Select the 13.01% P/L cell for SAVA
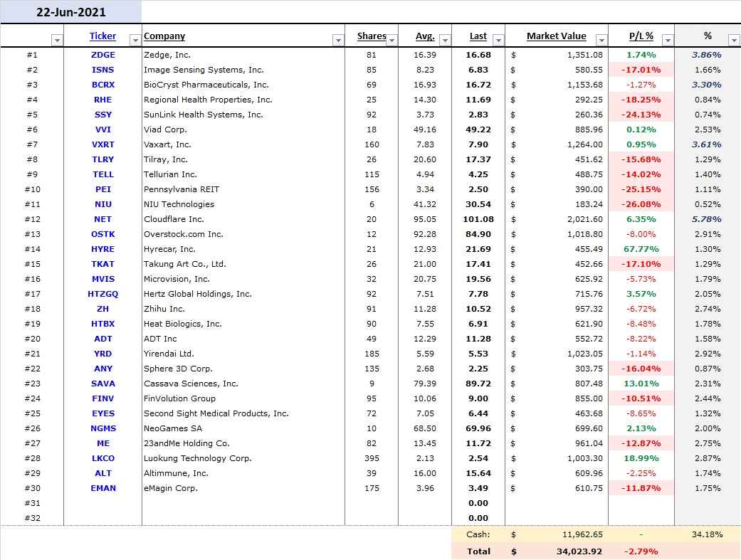The height and width of the screenshot is (560, 741). (641, 384)
